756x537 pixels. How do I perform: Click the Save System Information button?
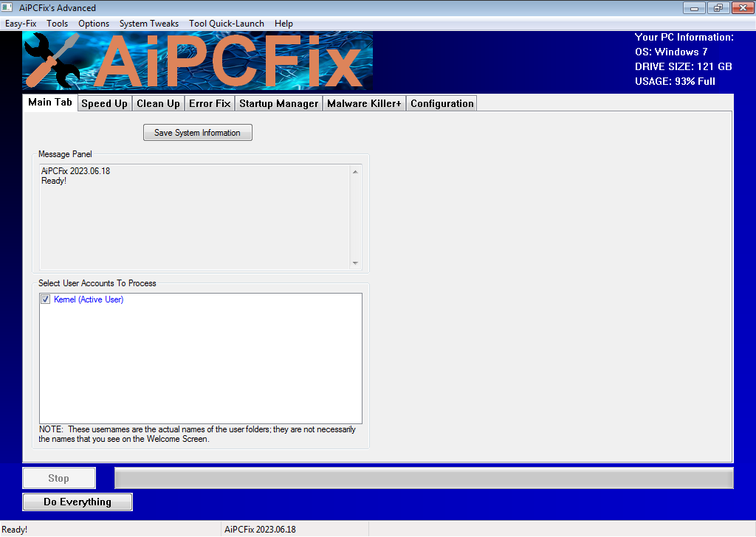pos(197,133)
